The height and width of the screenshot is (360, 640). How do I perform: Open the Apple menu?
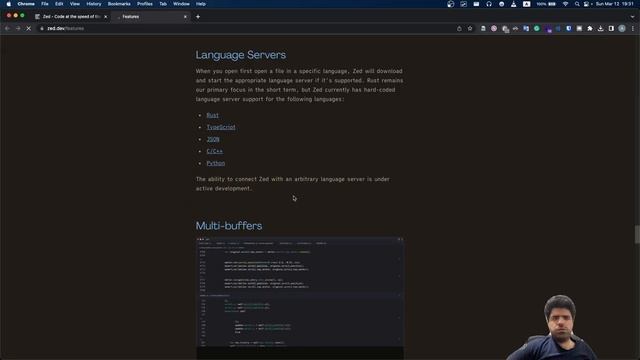pyautogui.click(x=9, y=4)
